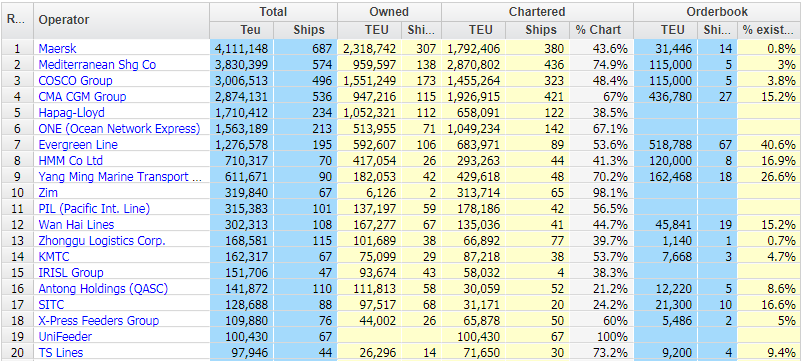Click the Evergreen Line link
The height and width of the screenshot is (361, 804).
(78, 145)
